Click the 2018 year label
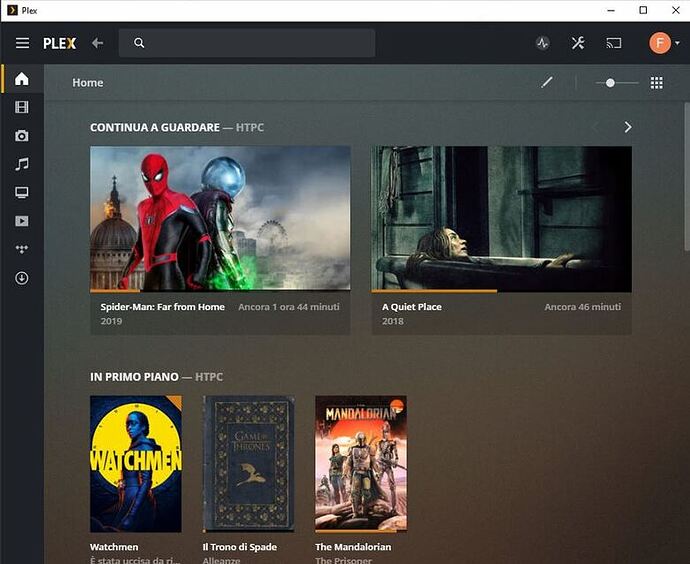Viewport: 690px width, 564px height. click(393, 321)
